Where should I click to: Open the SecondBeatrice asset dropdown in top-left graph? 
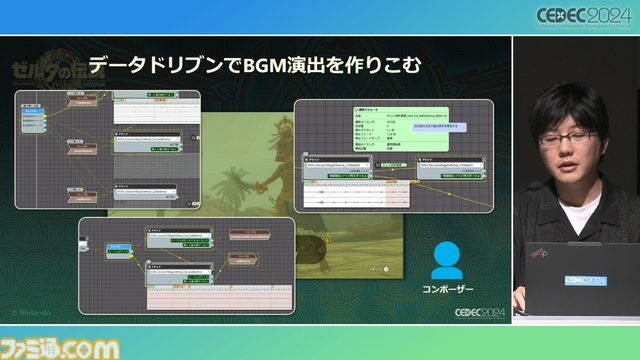pyautogui.click(x=148, y=139)
